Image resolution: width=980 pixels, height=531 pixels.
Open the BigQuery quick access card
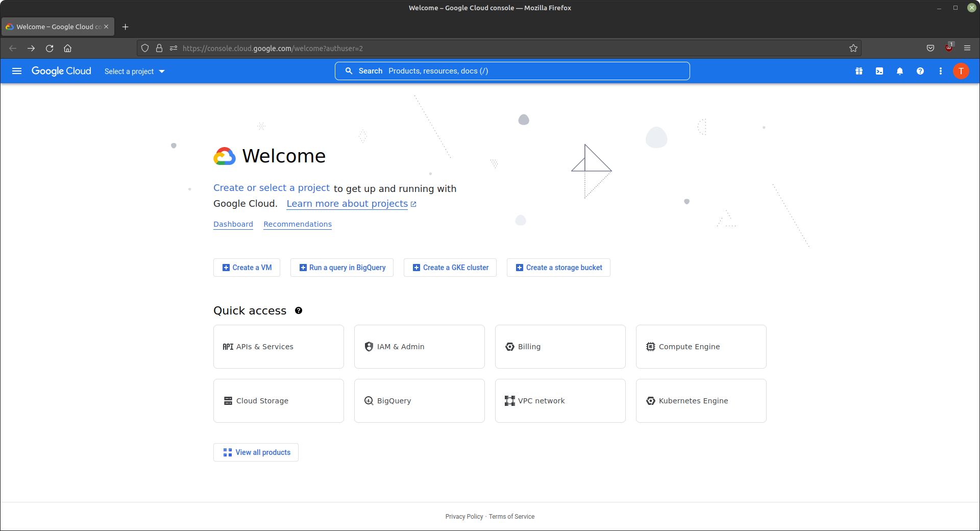[420, 401]
